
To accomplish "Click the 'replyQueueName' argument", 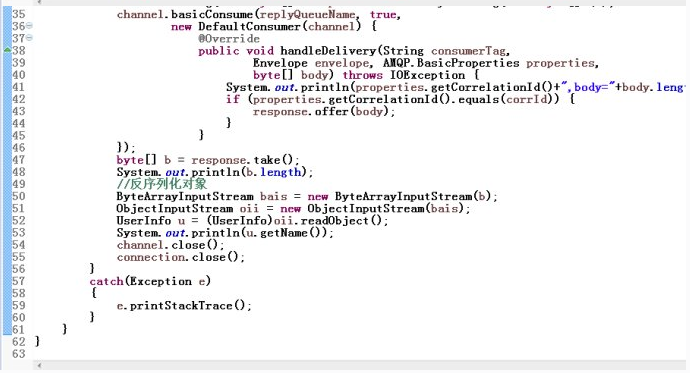I will (307, 15).
